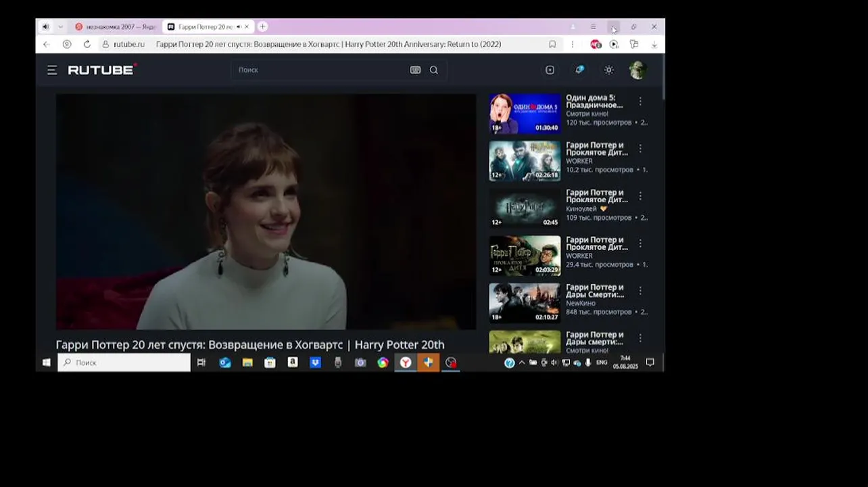This screenshot has width=868, height=487.
Task: Go back in the browser
Action: click(46, 44)
